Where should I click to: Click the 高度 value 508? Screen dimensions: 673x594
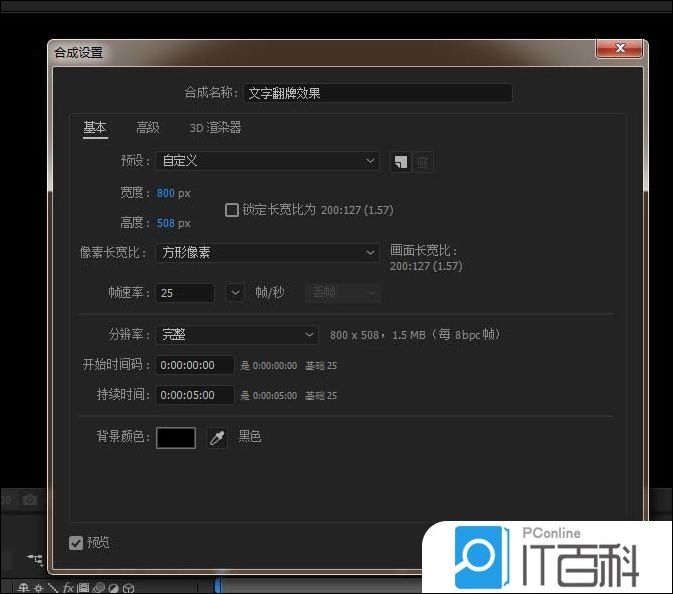coord(166,223)
